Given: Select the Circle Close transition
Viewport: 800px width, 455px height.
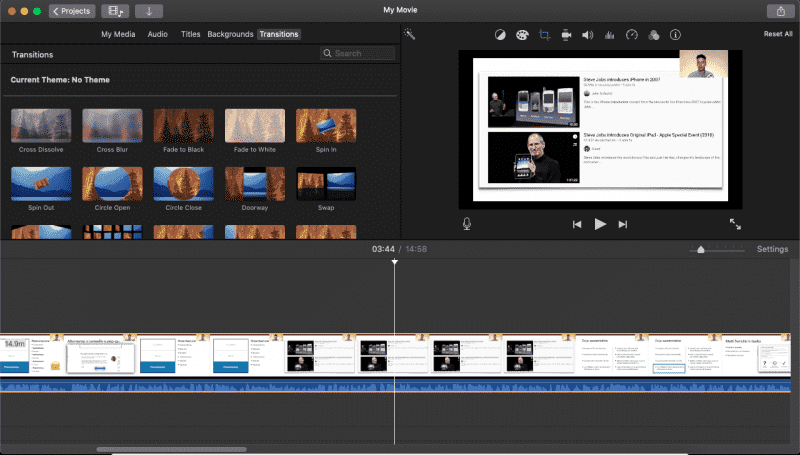Looking at the screenshot, I should (184, 184).
